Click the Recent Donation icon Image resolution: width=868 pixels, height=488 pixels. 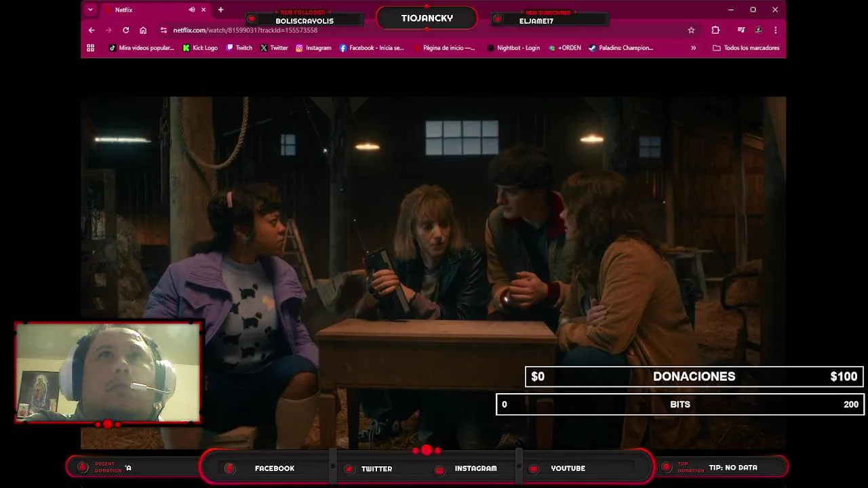click(x=82, y=467)
